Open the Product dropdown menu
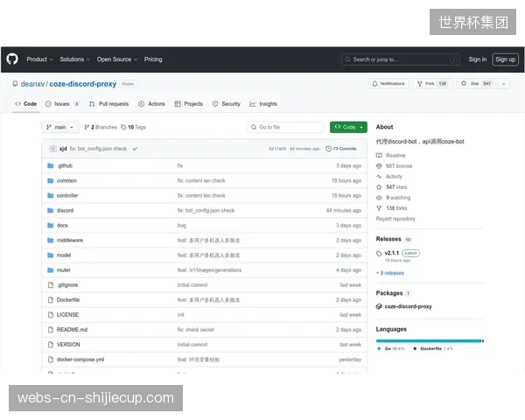 (39, 59)
